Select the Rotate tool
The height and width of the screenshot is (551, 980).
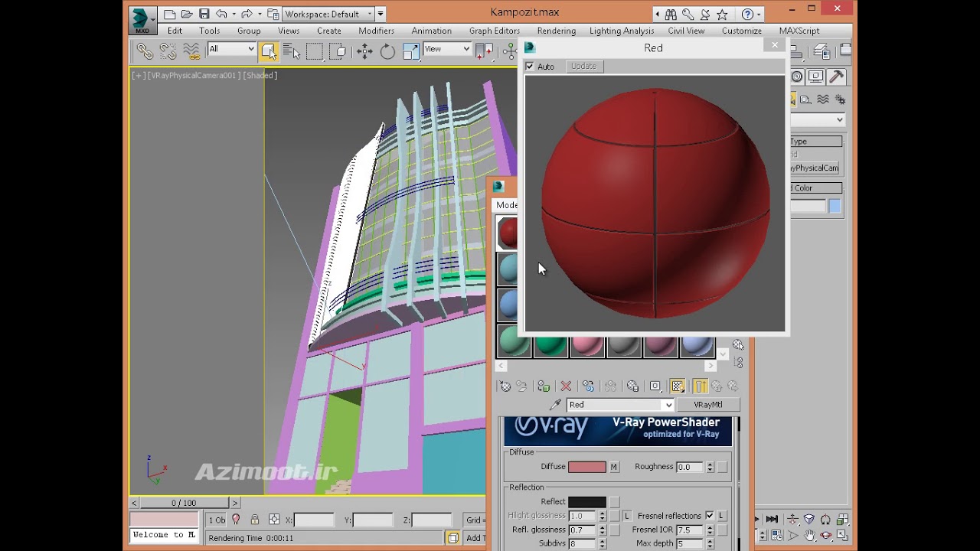(x=387, y=51)
